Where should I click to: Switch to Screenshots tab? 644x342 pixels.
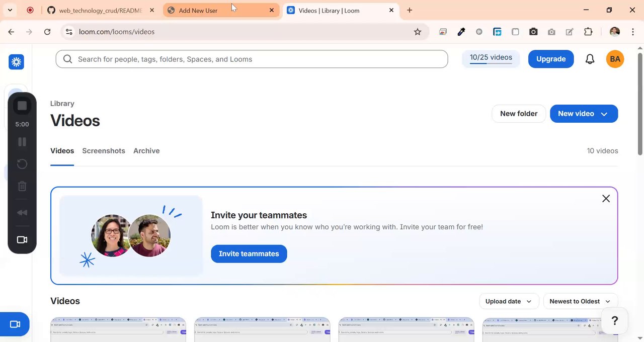click(104, 151)
